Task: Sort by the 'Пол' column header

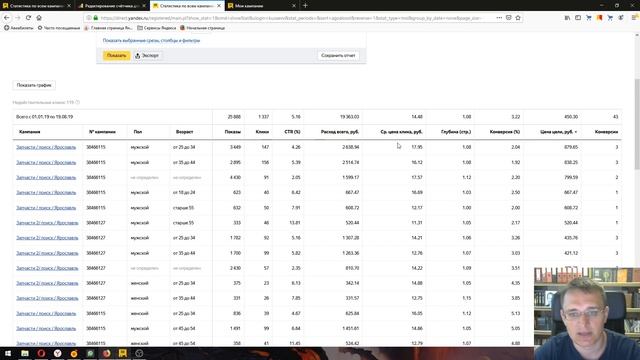Action: 138,132
